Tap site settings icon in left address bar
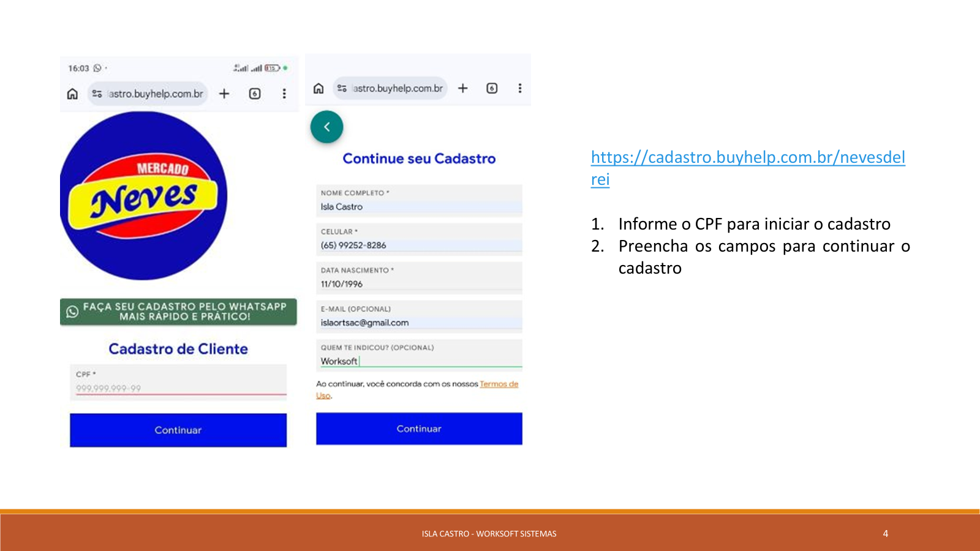Image resolution: width=980 pixels, height=551 pixels. [97, 94]
